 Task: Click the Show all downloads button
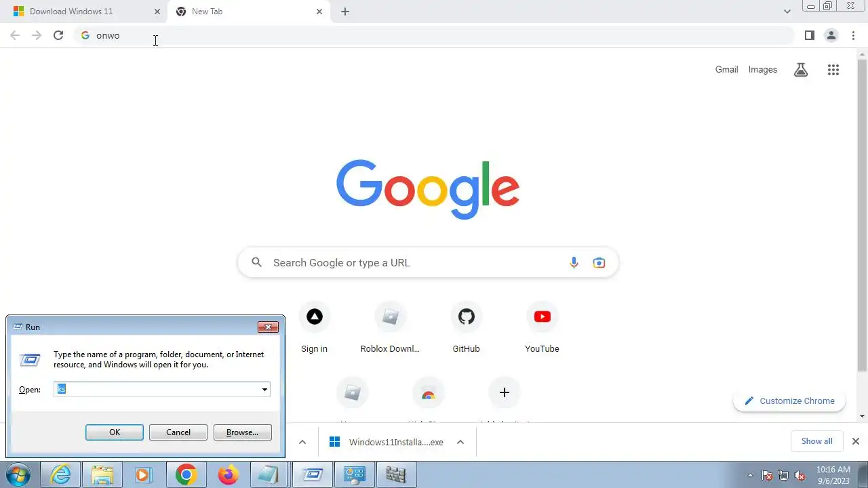816,441
